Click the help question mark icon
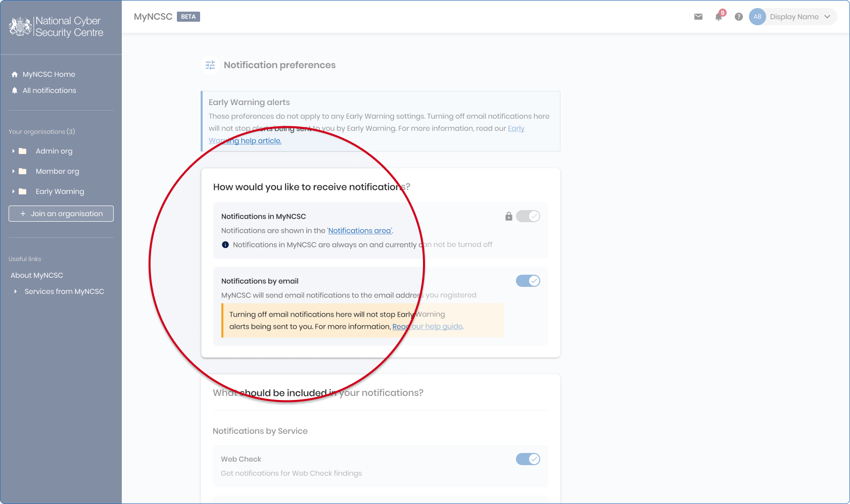 [x=739, y=17]
